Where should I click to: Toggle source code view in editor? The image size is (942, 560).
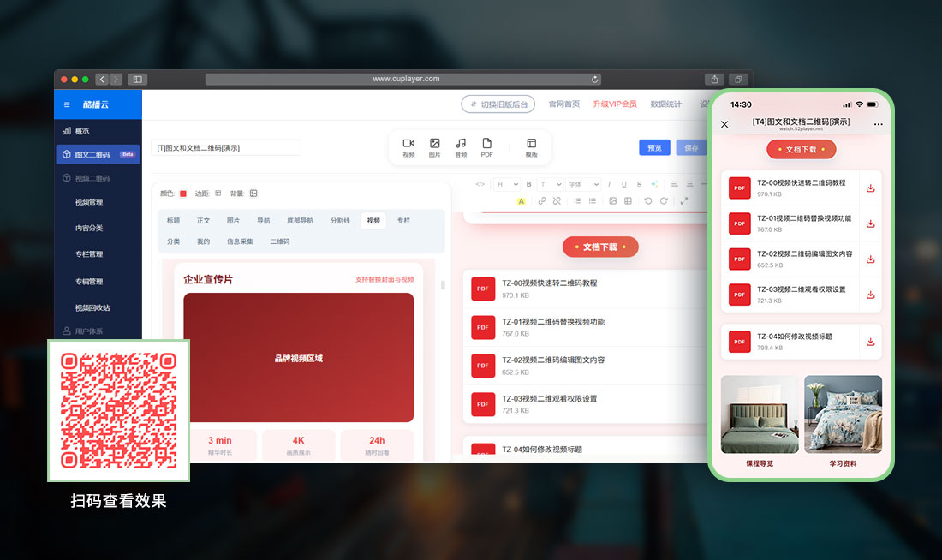click(480, 184)
